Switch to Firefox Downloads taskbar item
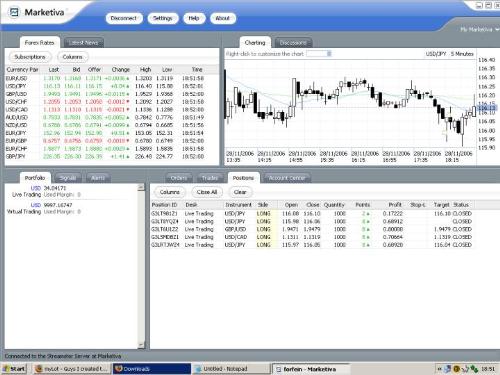Image resolution: width=500 pixels, height=375 pixels. (x=151, y=369)
